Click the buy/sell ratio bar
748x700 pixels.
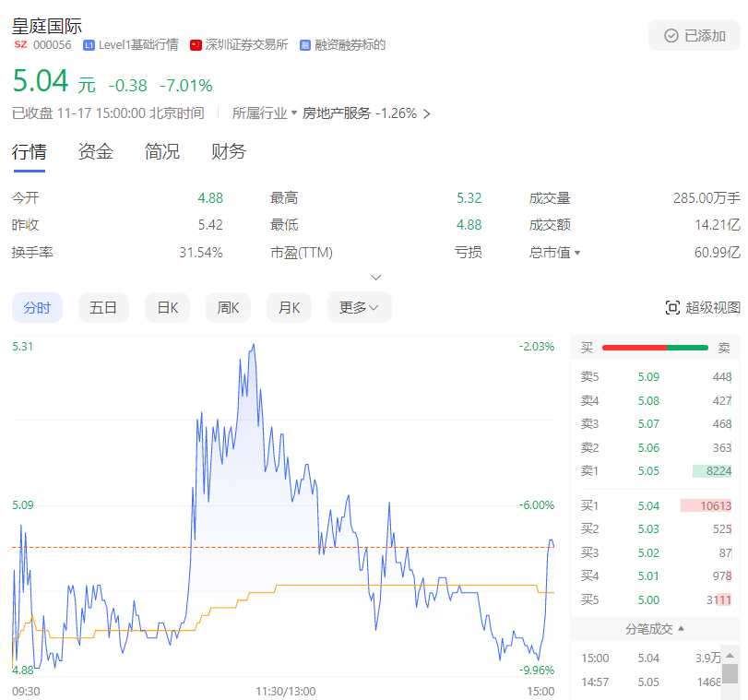655,348
